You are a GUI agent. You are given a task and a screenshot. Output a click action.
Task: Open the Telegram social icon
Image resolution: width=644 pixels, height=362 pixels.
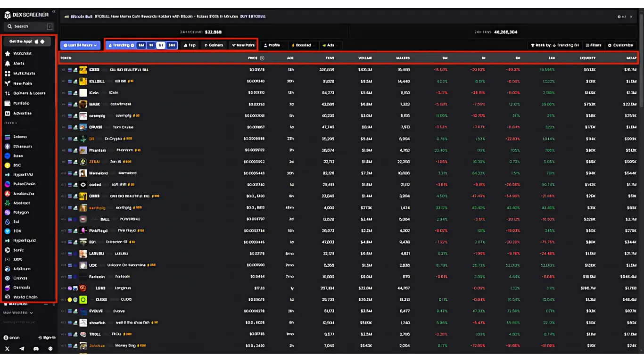(22, 349)
